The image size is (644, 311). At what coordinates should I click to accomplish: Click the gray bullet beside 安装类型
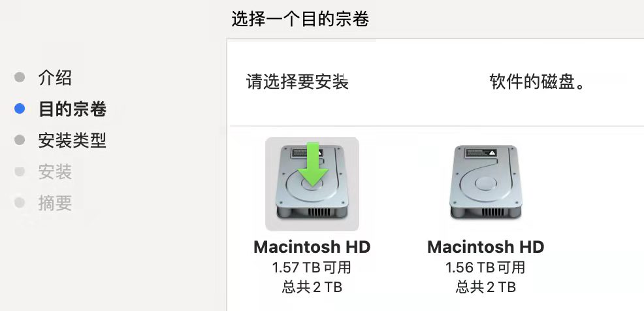click(x=20, y=140)
